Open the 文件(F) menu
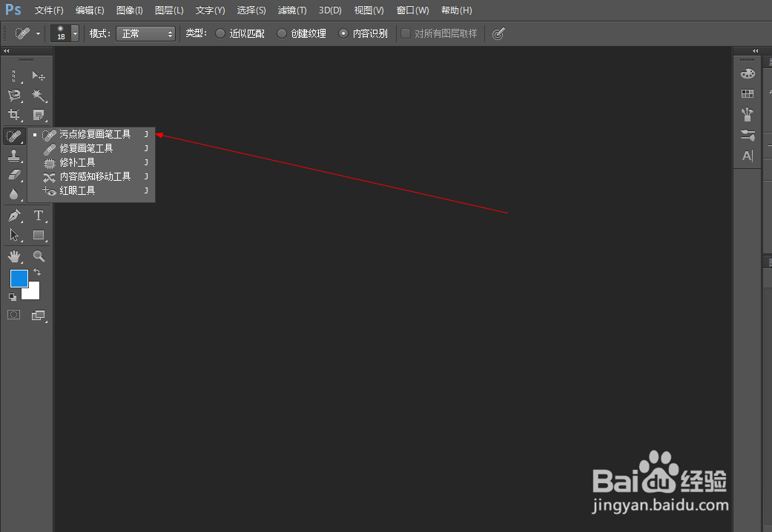 (49, 10)
